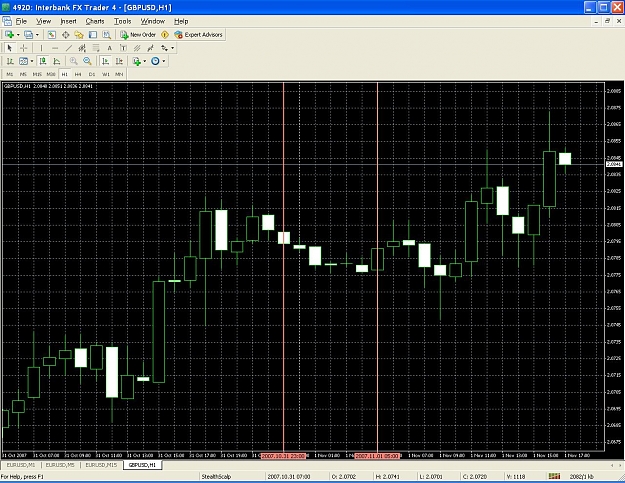
Task: Switch to the EURUSD,M1 chart tab
Action: pos(21,465)
